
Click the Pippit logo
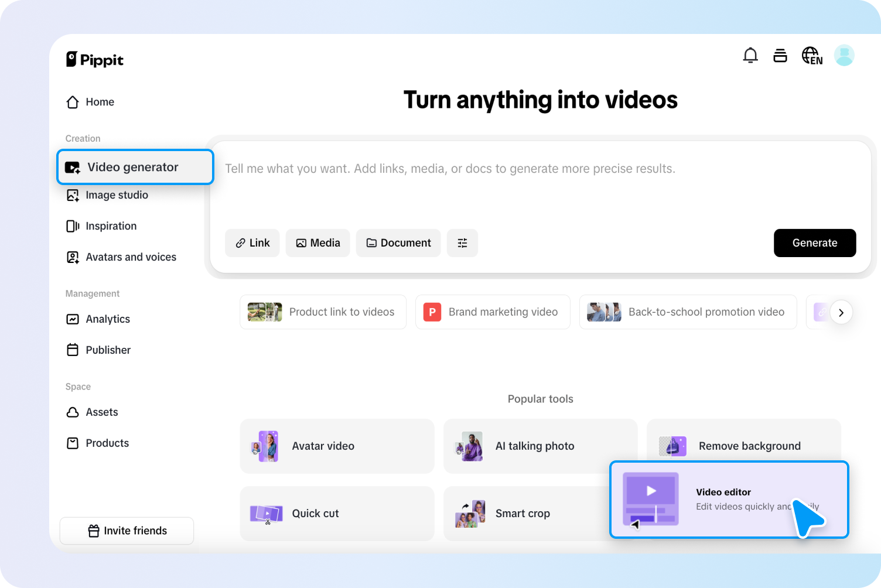[x=95, y=59]
